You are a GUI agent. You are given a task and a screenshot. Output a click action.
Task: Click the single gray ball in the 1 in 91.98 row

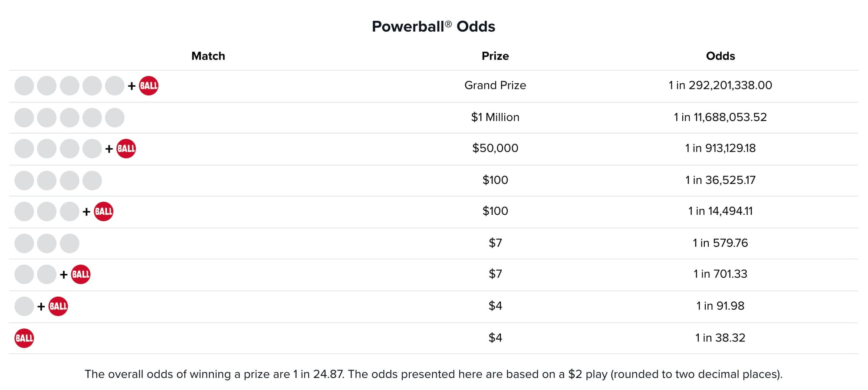point(24,306)
